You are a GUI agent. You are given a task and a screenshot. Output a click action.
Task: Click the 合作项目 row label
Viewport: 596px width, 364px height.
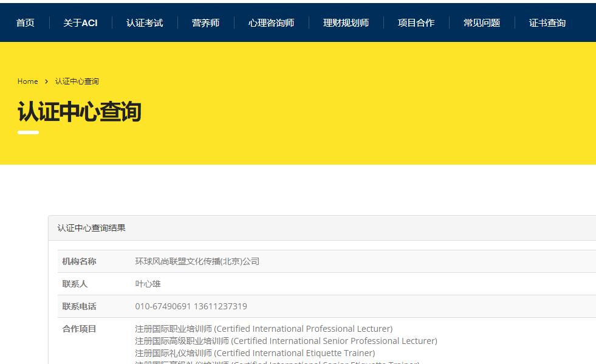(79, 329)
